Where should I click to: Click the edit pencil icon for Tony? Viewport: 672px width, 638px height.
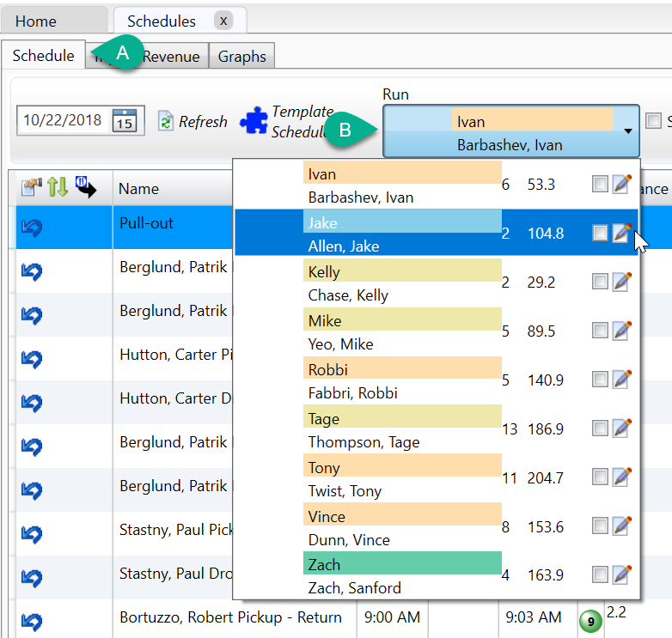click(x=622, y=477)
